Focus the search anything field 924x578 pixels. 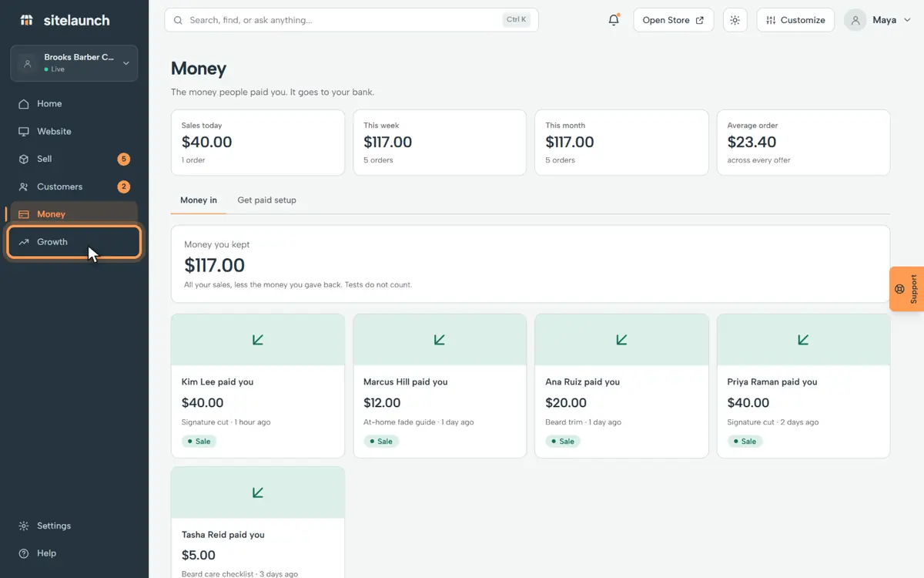point(351,20)
